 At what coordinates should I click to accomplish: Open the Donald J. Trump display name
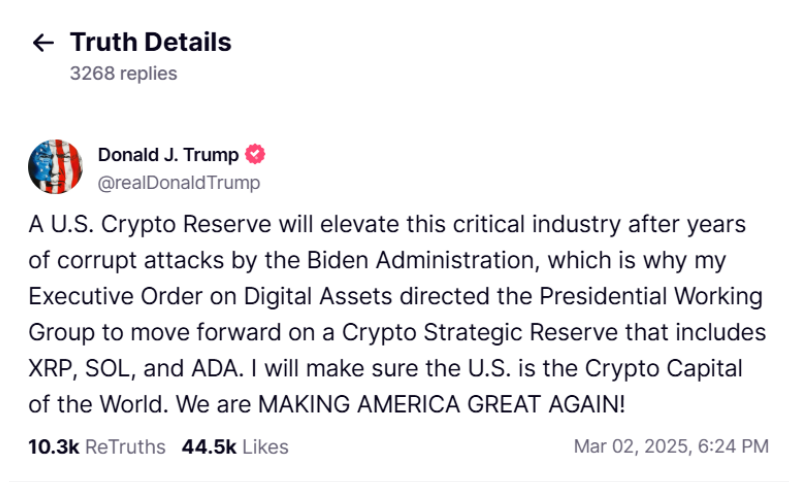168,155
